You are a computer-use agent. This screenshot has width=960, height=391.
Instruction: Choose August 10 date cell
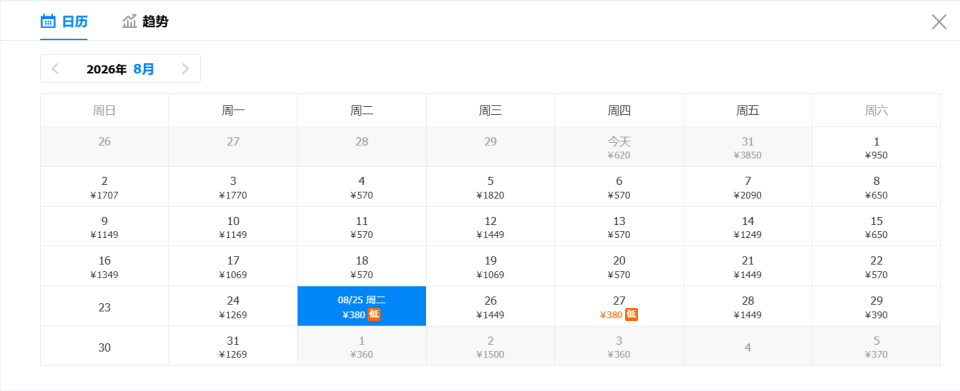233,226
